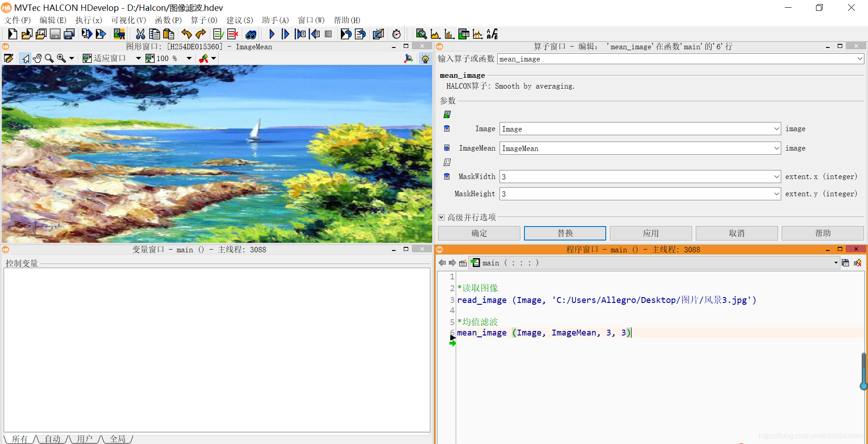Switch to the 全局 variable tab
Viewport: 868px width, 444px height.
tap(118, 439)
